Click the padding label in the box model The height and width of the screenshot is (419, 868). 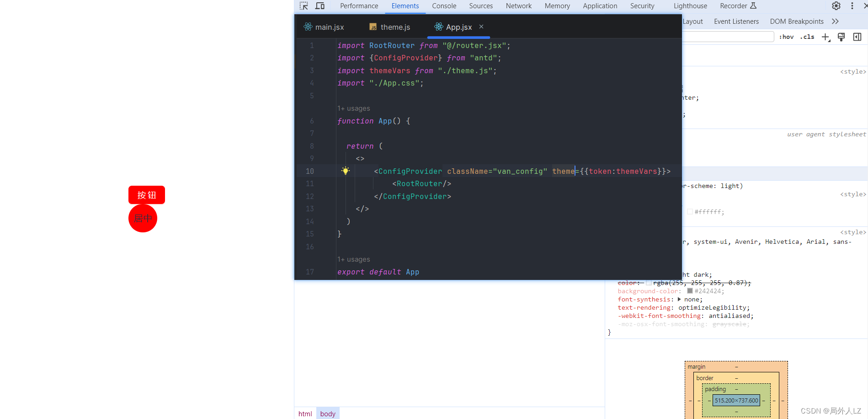pyautogui.click(x=715, y=389)
